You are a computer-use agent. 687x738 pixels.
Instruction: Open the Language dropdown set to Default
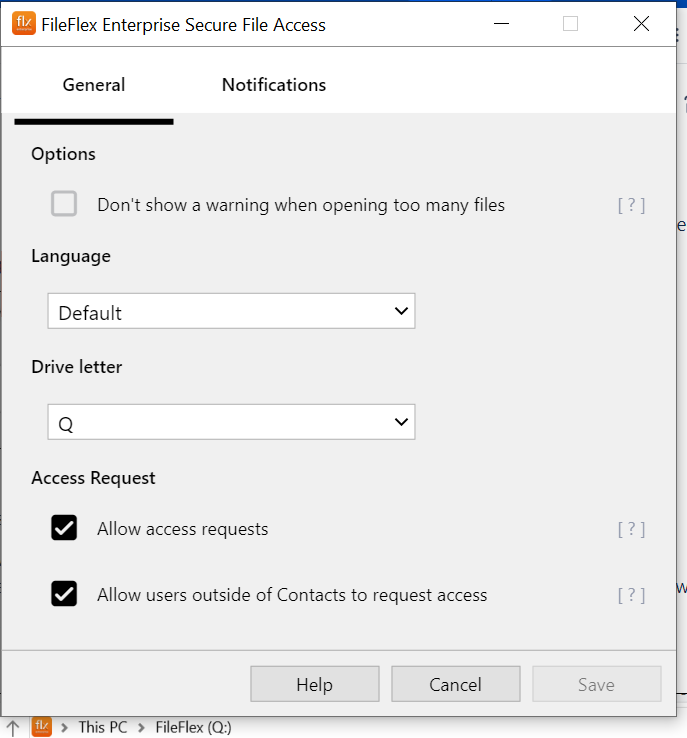point(231,311)
